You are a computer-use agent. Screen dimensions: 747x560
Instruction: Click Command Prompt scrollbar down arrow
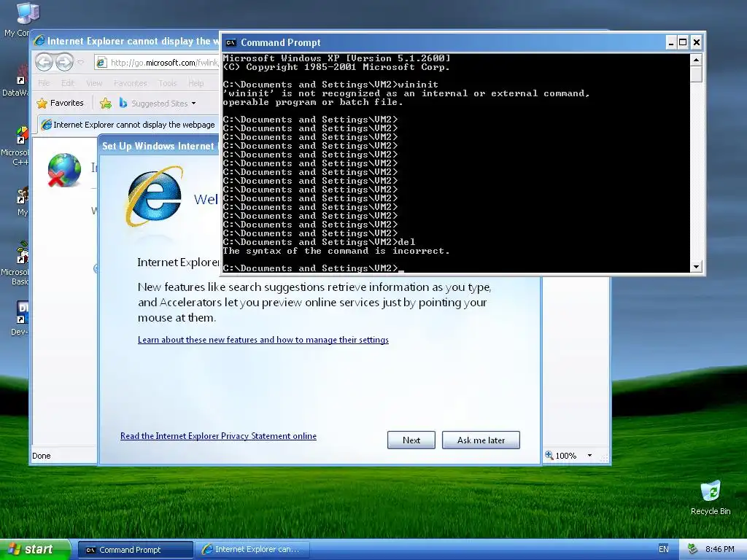pyautogui.click(x=696, y=267)
